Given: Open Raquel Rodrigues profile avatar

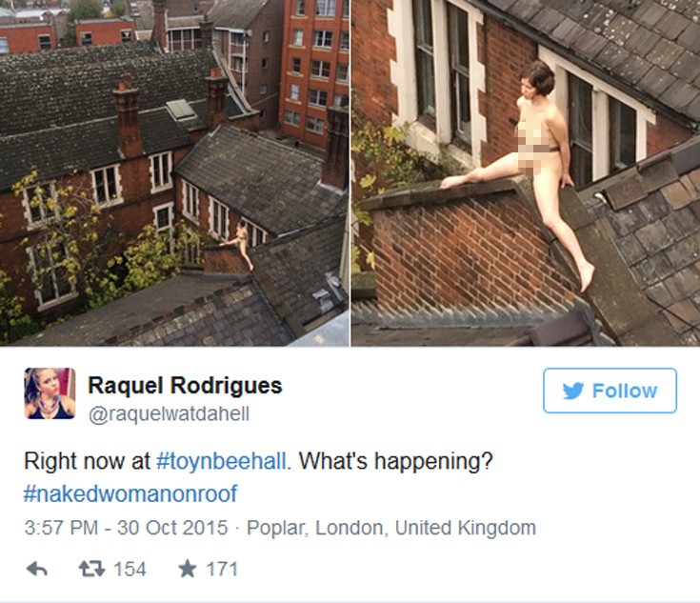Looking at the screenshot, I should pos(50,393).
